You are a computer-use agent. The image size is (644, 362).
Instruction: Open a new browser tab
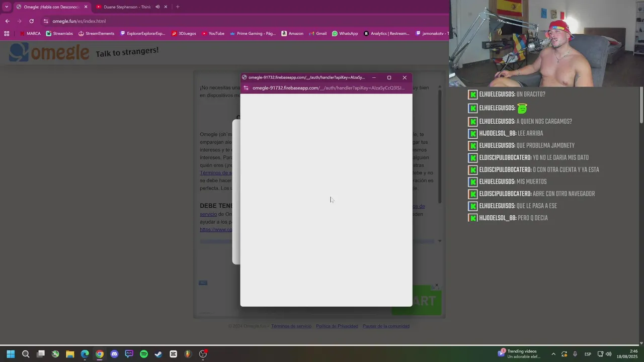coord(178,7)
